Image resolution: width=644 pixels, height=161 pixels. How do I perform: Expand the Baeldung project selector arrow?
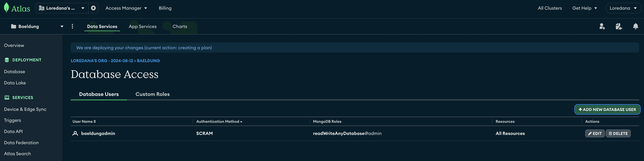pos(62,26)
